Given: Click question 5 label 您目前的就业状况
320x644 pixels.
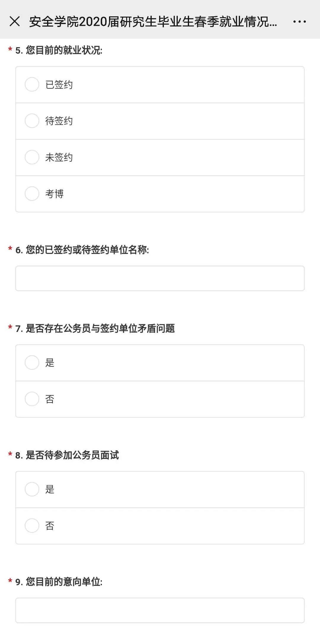Looking at the screenshot, I should (x=64, y=50).
